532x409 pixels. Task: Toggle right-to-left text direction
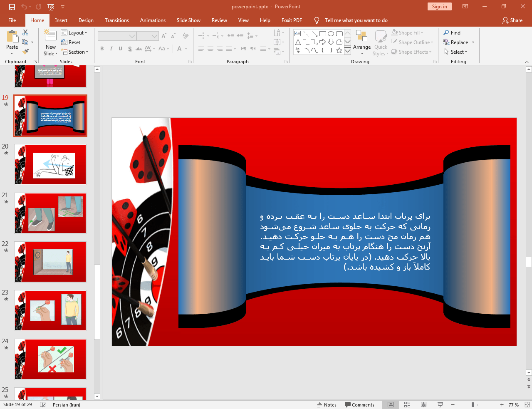[x=252, y=49]
